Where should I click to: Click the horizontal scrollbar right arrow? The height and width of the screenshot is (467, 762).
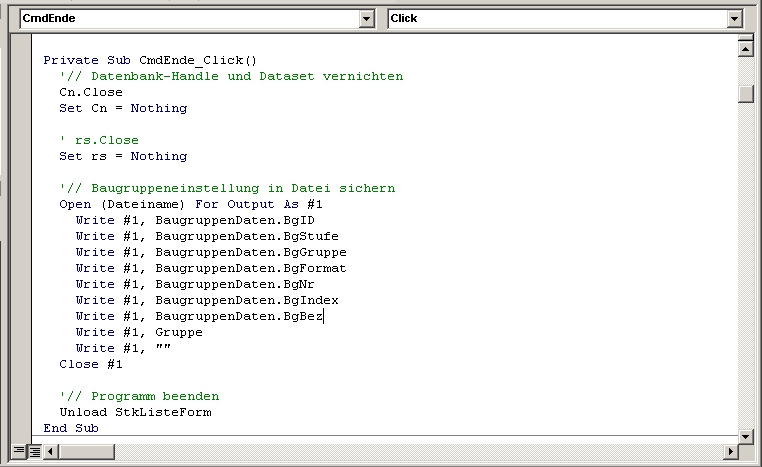pos(730,451)
